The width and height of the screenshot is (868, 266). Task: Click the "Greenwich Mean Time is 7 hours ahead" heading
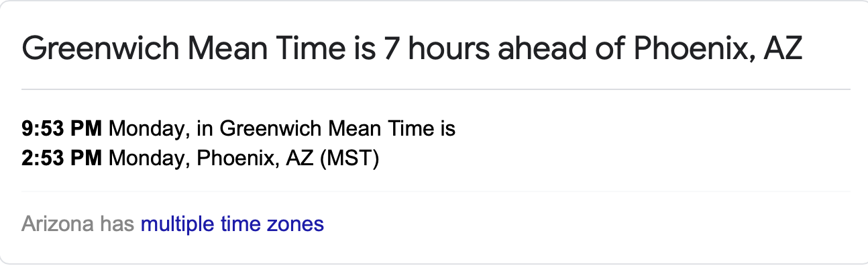[412, 50]
